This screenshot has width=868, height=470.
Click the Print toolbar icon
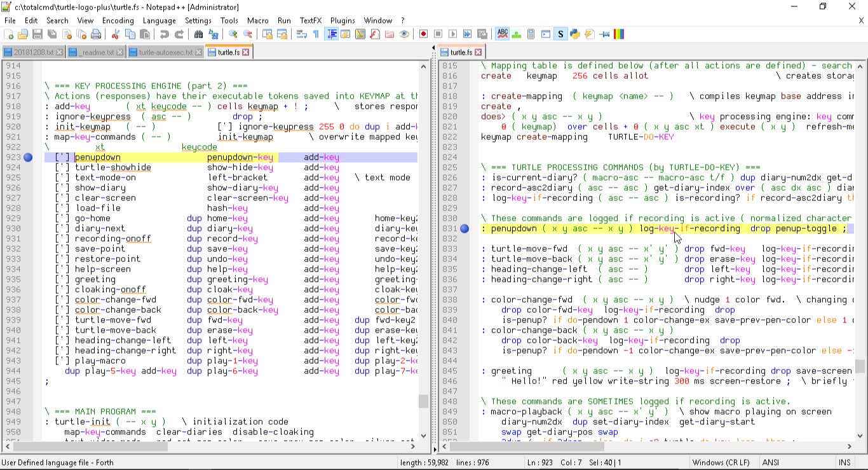pos(95,35)
